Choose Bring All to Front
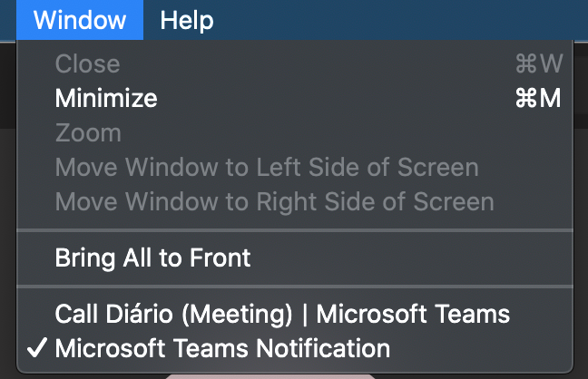The width and height of the screenshot is (588, 379). [x=152, y=258]
